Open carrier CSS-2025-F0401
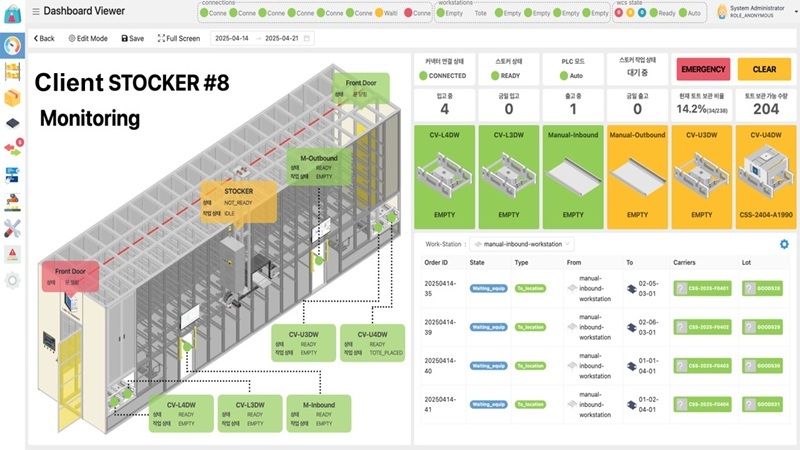The height and width of the screenshot is (450, 800). pyautogui.click(x=703, y=288)
